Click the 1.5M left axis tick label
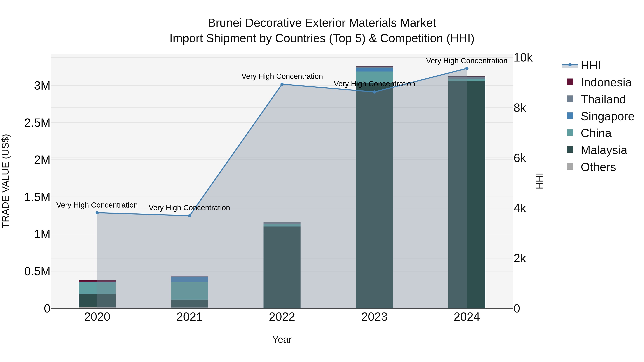Viewport: 644px width, 362px height. [x=37, y=197]
